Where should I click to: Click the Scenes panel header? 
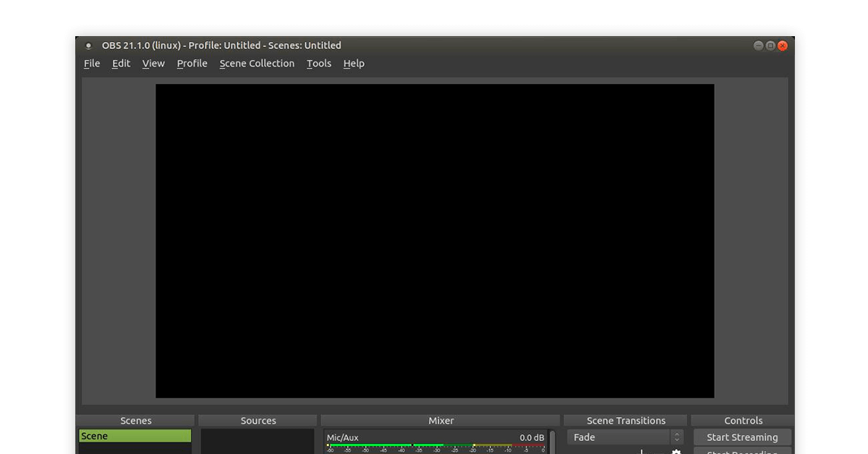135,421
